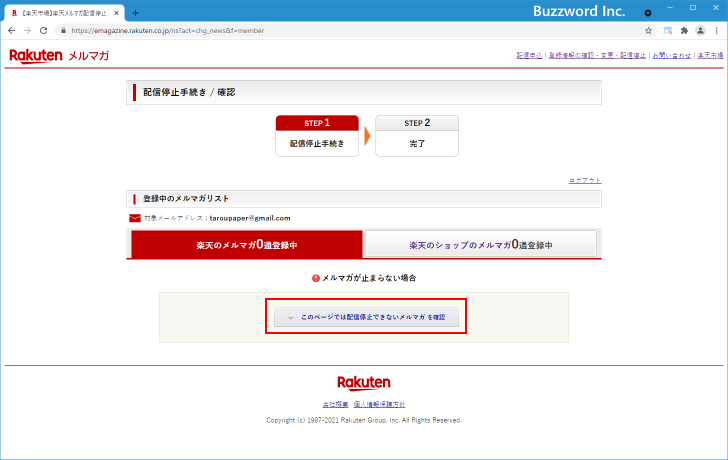Click the black media control circle
This screenshot has width=728, height=460.
tap(648, 13)
